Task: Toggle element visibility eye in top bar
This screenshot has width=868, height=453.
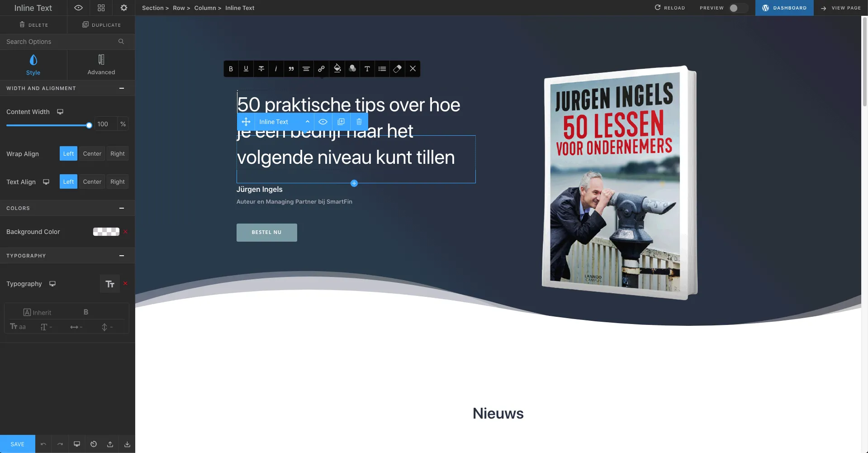Action: pyautogui.click(x=78, y=8)
